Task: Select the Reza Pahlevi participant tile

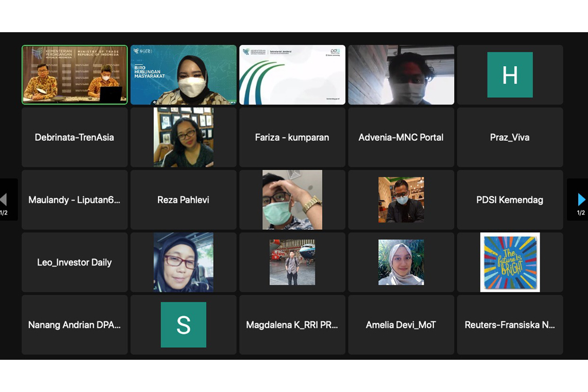Action: [x=183, y=200]
